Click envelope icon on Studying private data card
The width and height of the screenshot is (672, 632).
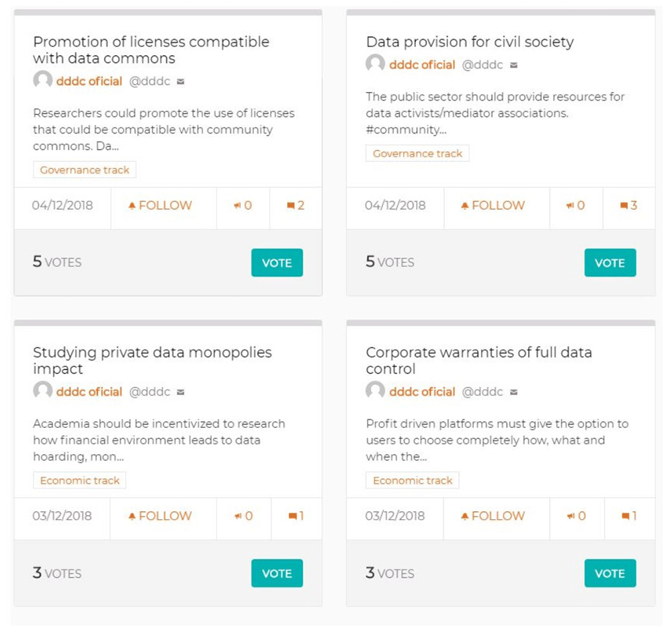point(180,392)
